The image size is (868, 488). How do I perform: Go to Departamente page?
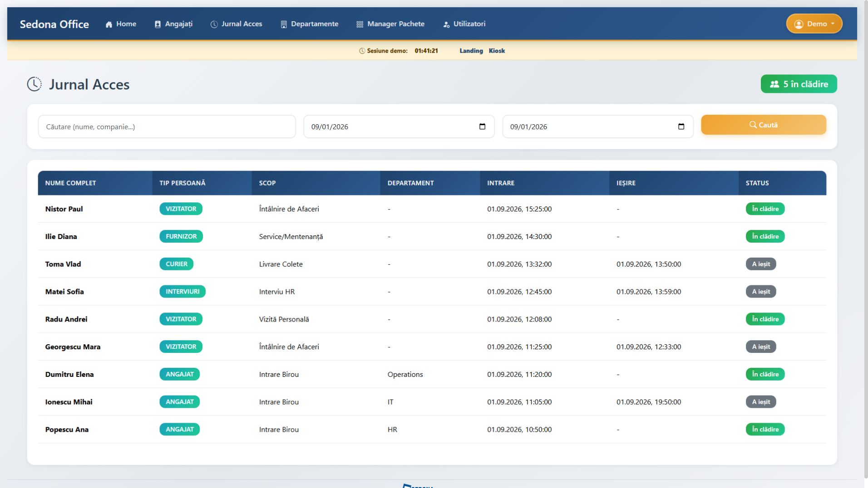pyautogui.click(x=310, y=24)
